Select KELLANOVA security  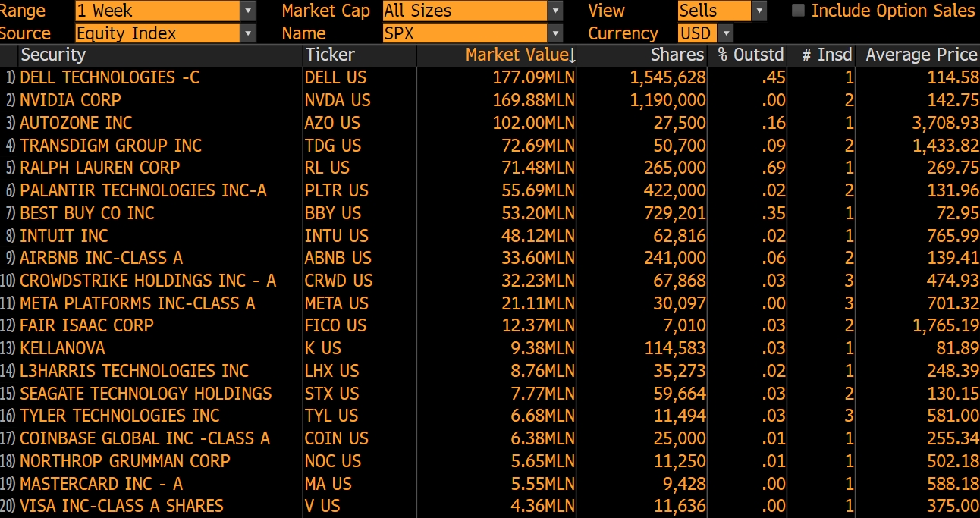coord(62,348)
